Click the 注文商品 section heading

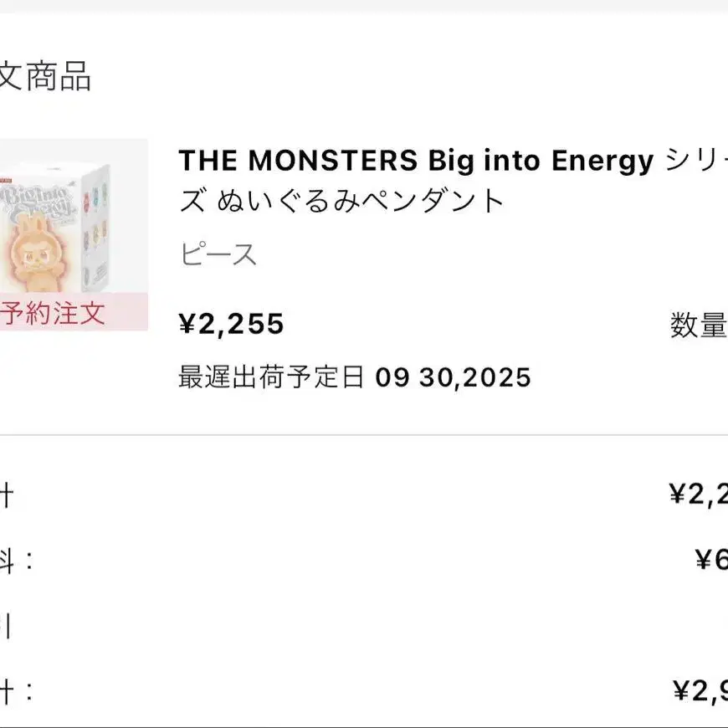tap(45, 76)
